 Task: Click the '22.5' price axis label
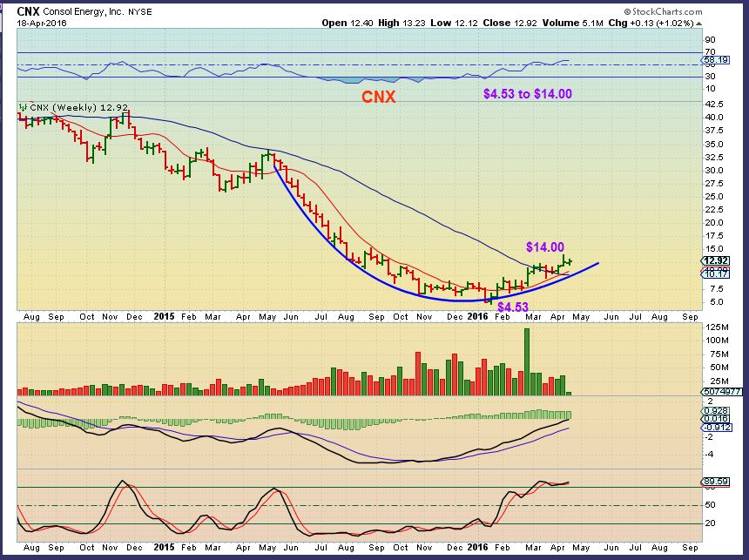tap(713, 210)
